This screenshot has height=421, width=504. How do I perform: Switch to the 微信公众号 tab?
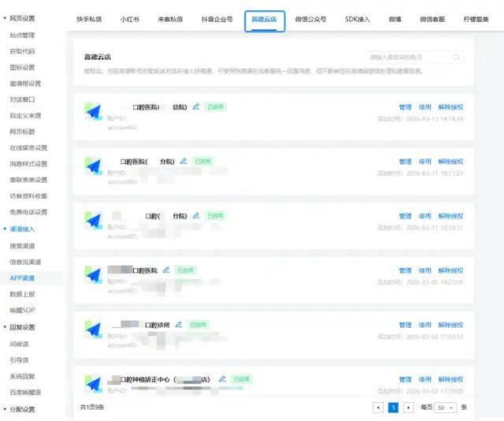[x=310, y=19]
